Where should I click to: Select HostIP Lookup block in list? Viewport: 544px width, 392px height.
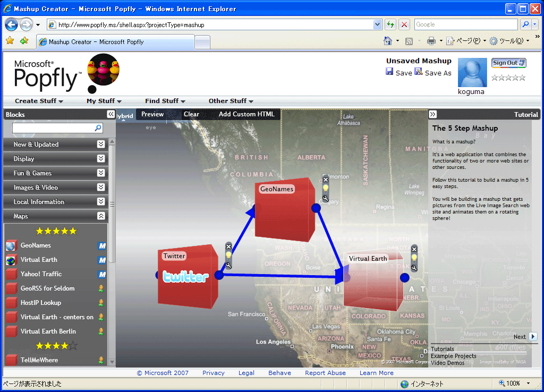56,303
